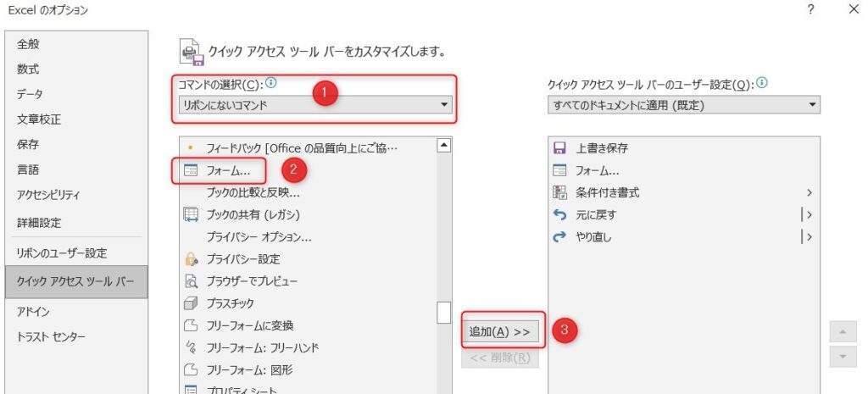Click the info icon beside command selection label
The image size is (868, 394).
pos(271,83)
